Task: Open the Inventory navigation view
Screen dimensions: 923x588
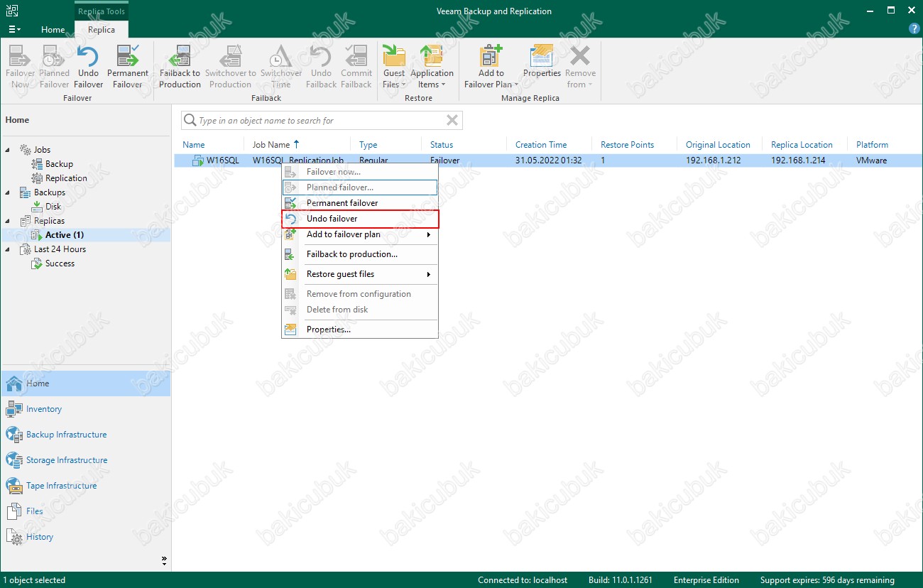Action: [x=85, y=409]
